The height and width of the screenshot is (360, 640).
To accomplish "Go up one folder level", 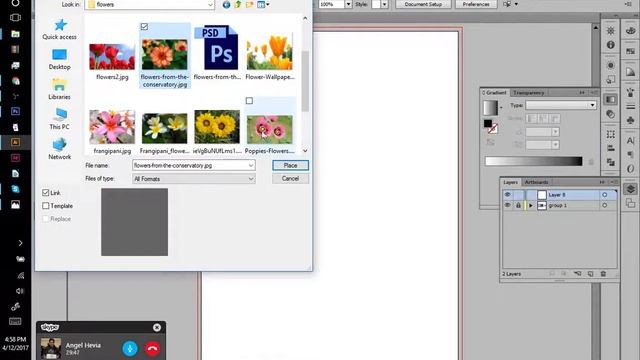I will 238,4.
